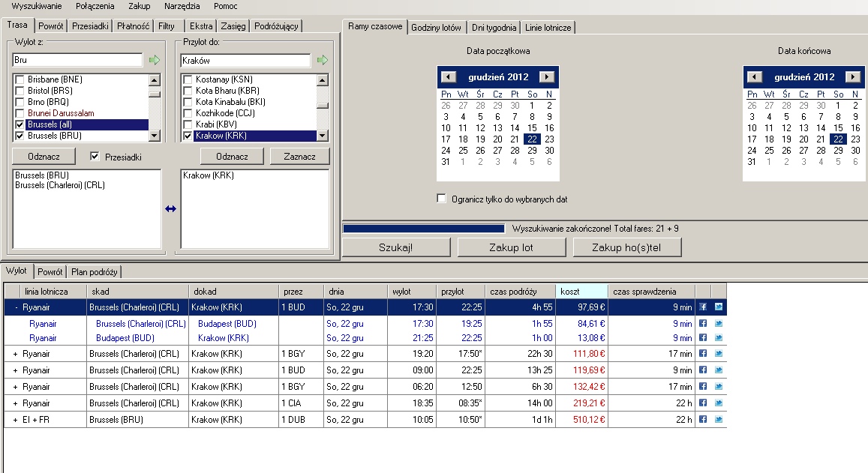Switch to Plan podróży tab
Screen dimensions: 868x473
[x=94, y=271]
